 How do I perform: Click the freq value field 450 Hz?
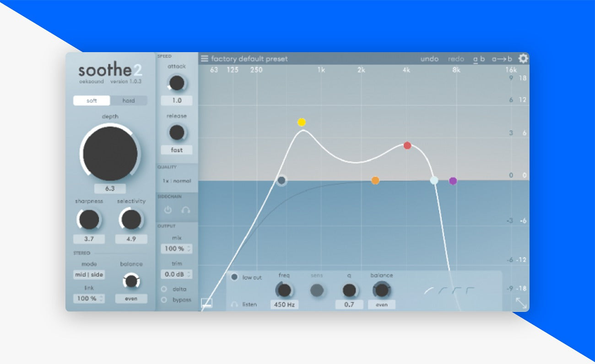284,305
